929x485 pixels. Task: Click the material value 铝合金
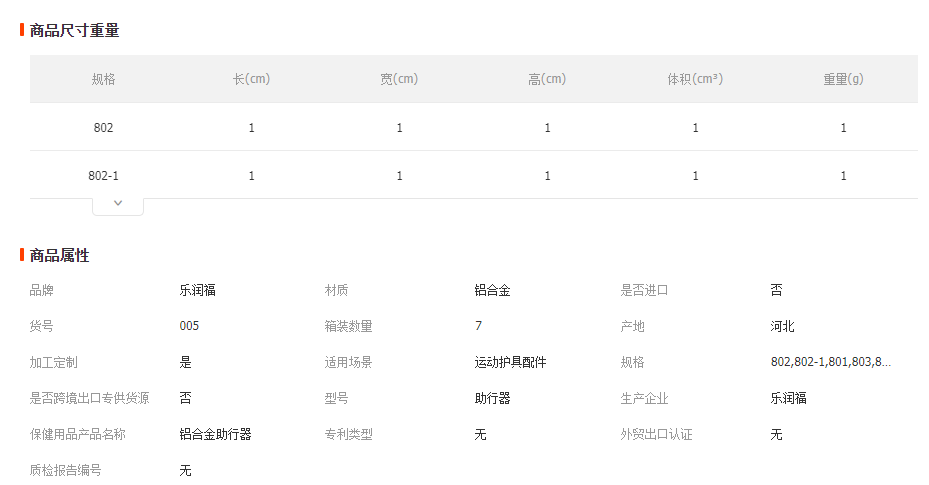(x=492, y=290)
